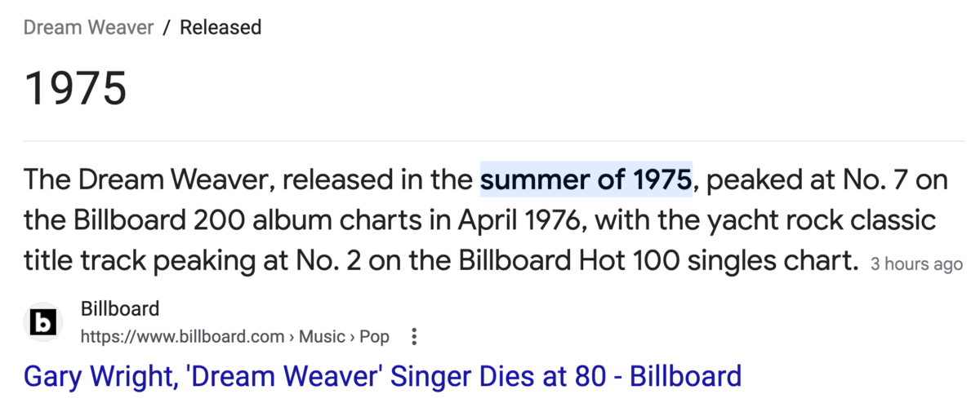Click the highlighted summer of 1975 text
The width and height of the screenshot is (980, 403).
[x=586, y=179]
